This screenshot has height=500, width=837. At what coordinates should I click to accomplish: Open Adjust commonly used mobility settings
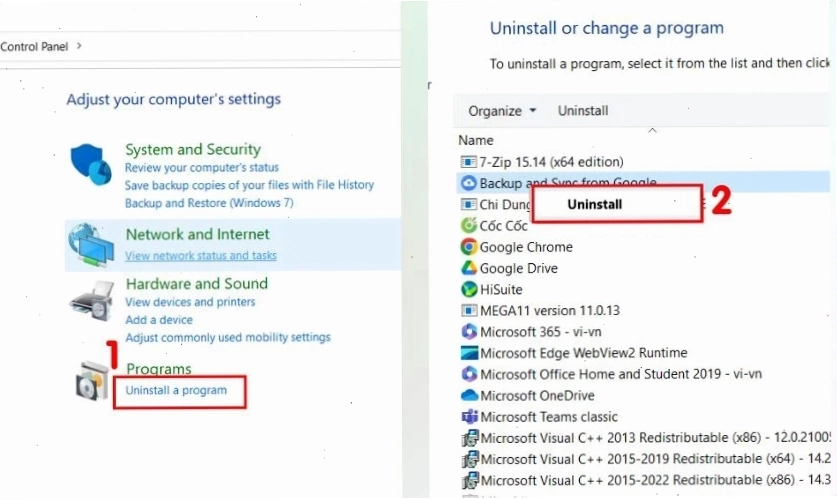click(228, 337)
